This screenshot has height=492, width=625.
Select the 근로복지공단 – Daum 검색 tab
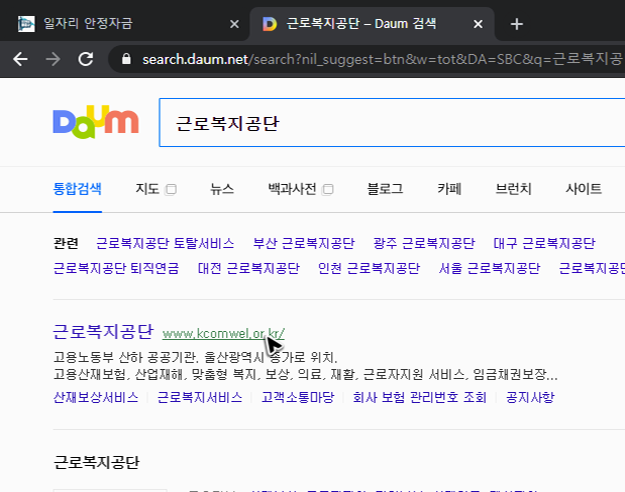click(x=361, y=24)
